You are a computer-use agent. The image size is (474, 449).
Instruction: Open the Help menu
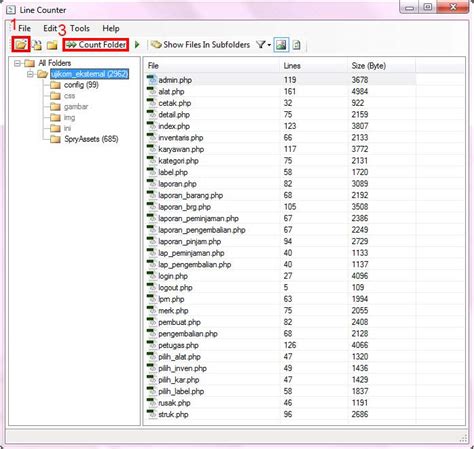tap(111, 28)
